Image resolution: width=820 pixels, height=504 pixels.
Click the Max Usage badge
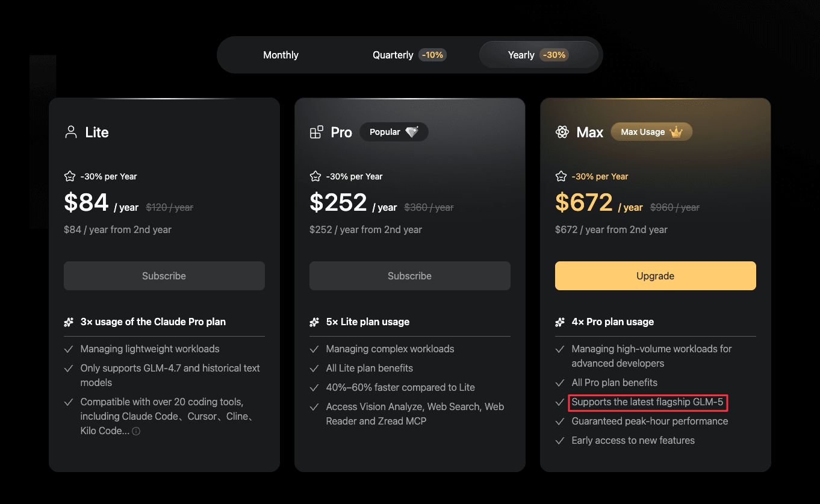(643, 132)
